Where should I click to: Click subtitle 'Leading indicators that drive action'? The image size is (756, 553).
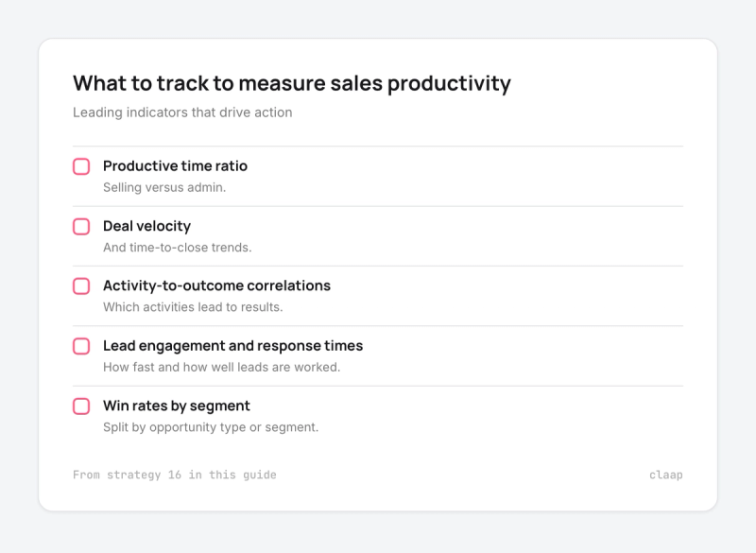coord(182,112)
